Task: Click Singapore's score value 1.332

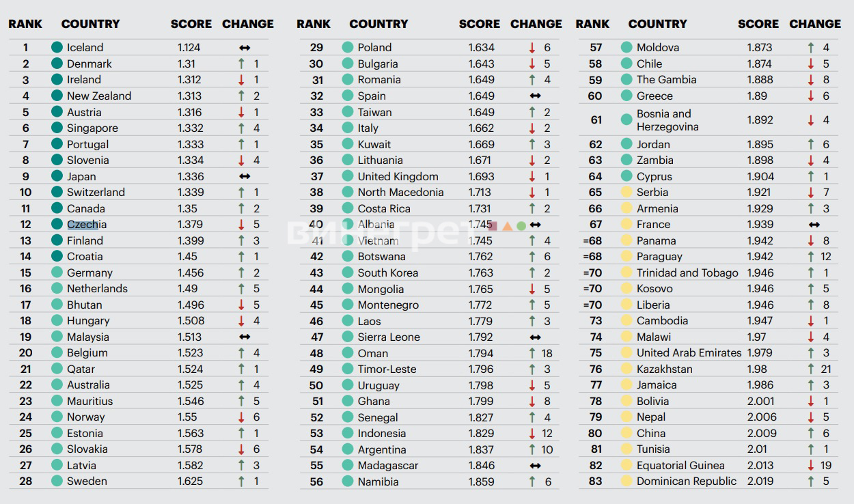Action: tap(190, 128)
